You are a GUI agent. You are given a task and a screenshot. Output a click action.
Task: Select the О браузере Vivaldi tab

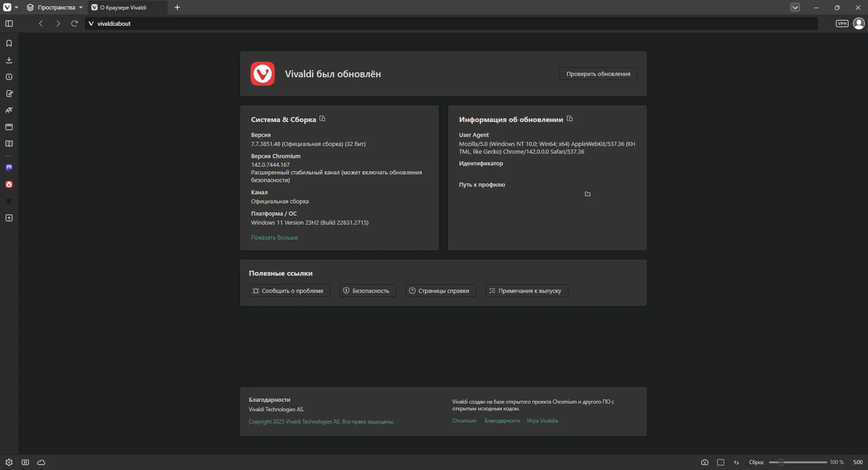pyautogui.click(x=123, y=8)
